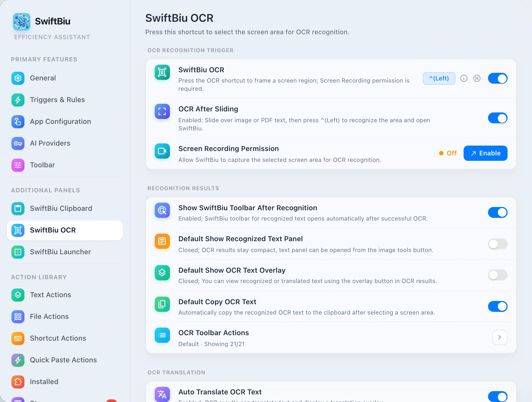The image size is (532, 402).
Task: Open Shortcut Actions library
Action: tap(65, 338)
